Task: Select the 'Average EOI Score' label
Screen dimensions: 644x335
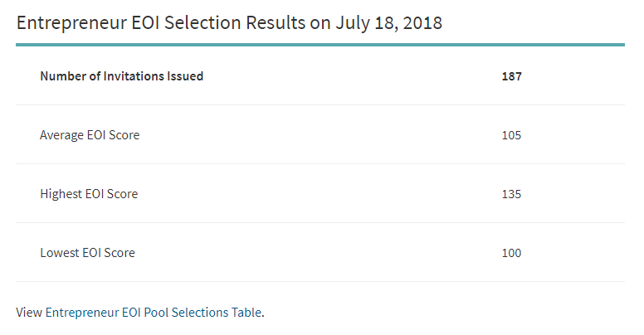Action: 90,134
